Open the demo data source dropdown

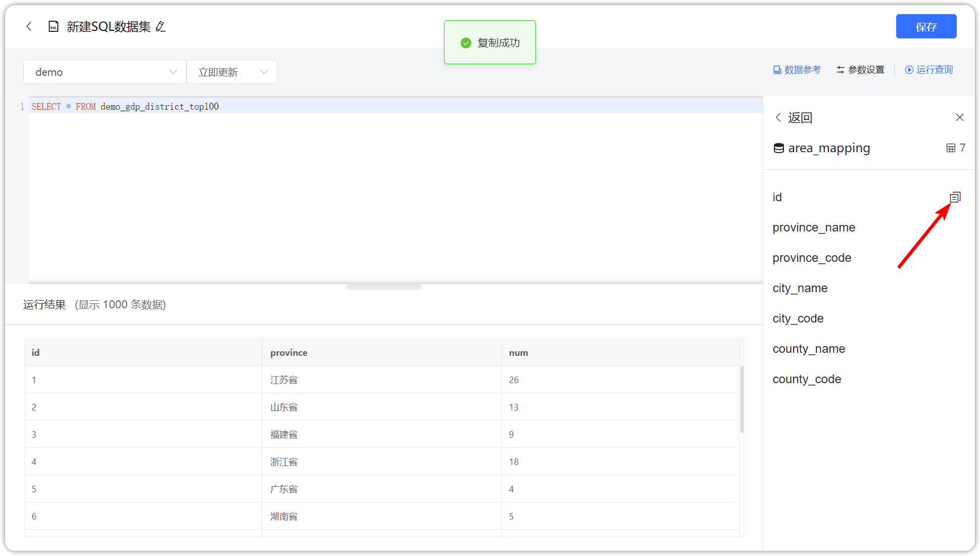point(105,72)
